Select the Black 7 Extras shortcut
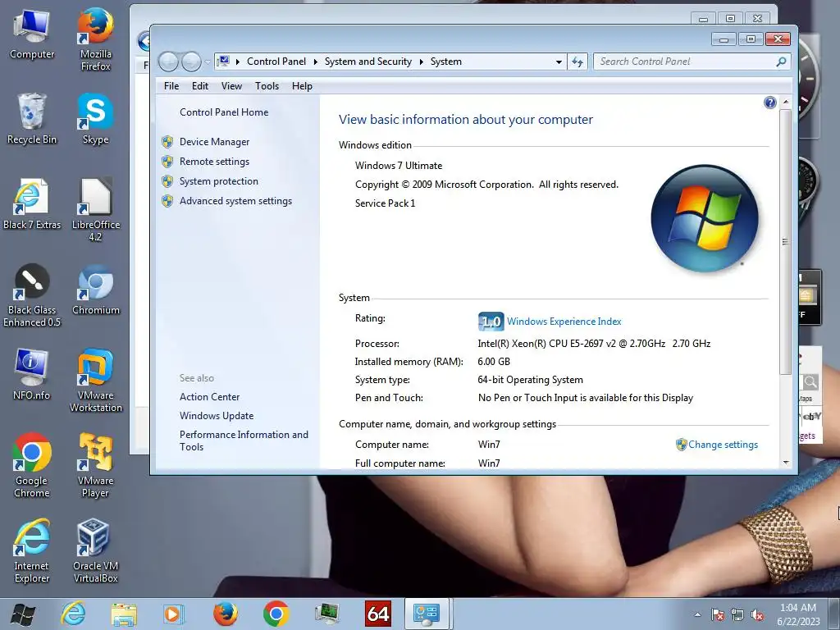The image size is (840, 630). pos(32,204)
